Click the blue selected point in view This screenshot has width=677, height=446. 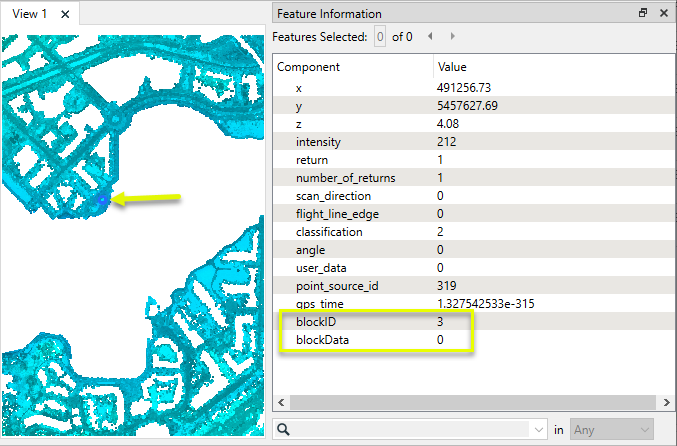click(103, 200)
